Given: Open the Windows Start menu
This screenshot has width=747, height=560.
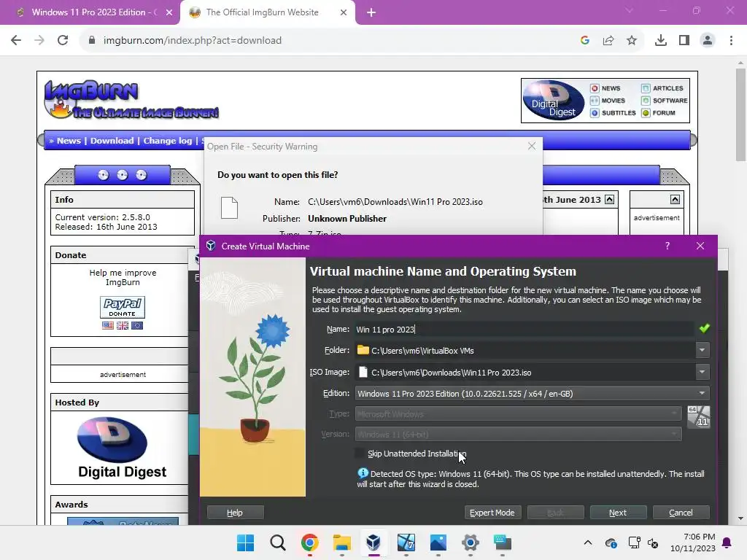Looking at the screenshot, I should (x=245, y=542).
